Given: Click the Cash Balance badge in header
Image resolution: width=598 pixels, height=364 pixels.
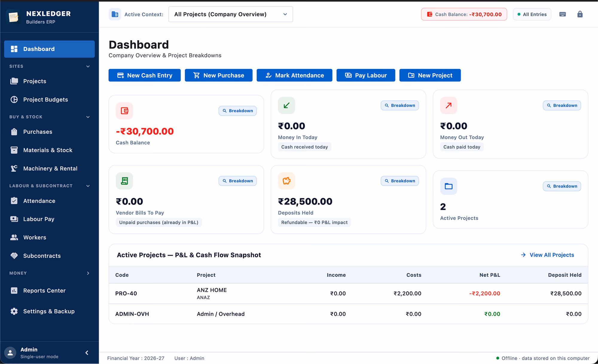Looking at the screenshot, I should pyautogui.click(x=464, y=14).
